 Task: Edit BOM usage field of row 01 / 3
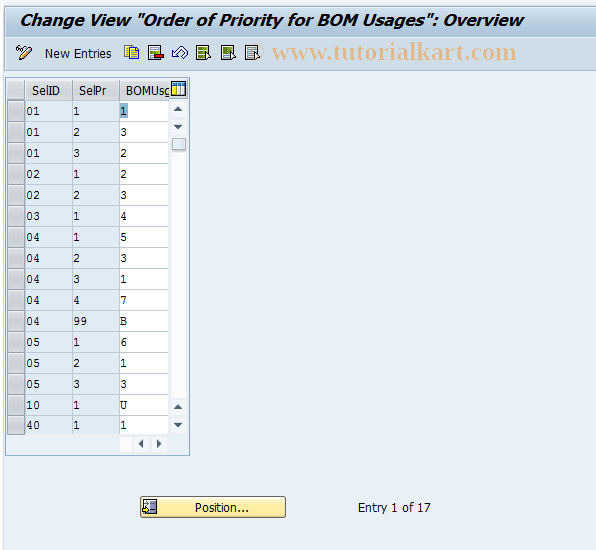(144, 153)
